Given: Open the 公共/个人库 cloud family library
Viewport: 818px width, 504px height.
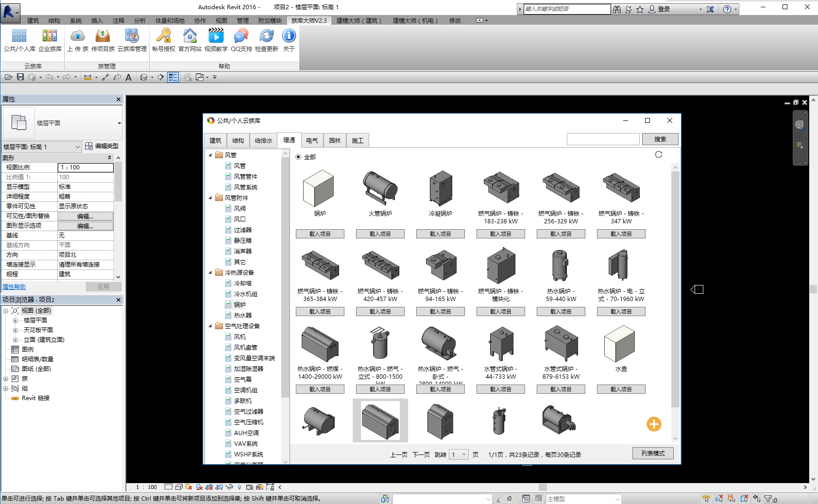Looking at the screenshot, I should (19, 40).
